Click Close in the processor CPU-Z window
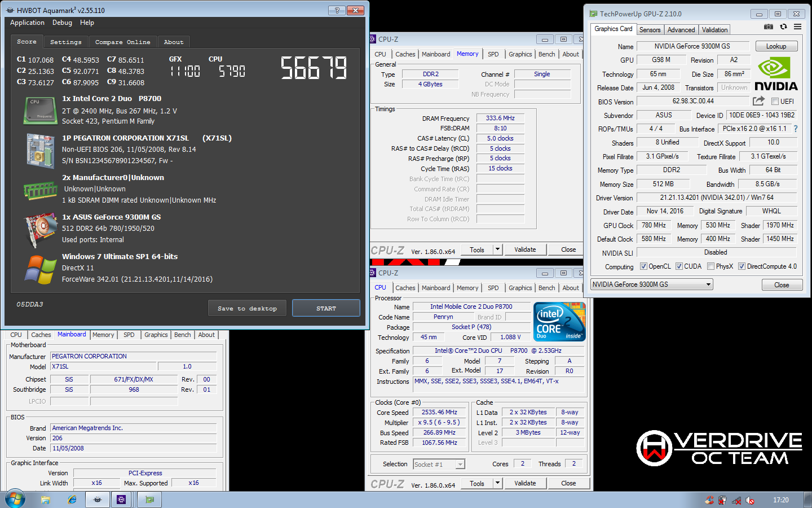Image resolution: width=812 pixels, height=508 pixels. [x=568, y=483]
